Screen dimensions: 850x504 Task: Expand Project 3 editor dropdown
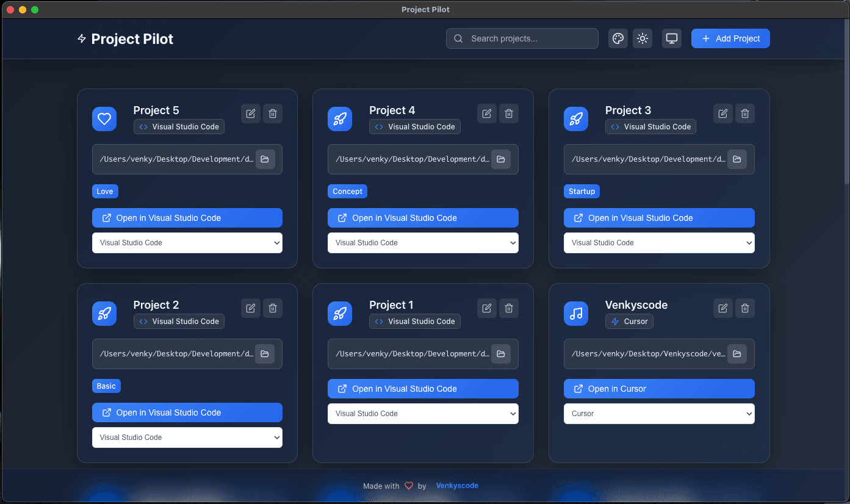point(659,243)
